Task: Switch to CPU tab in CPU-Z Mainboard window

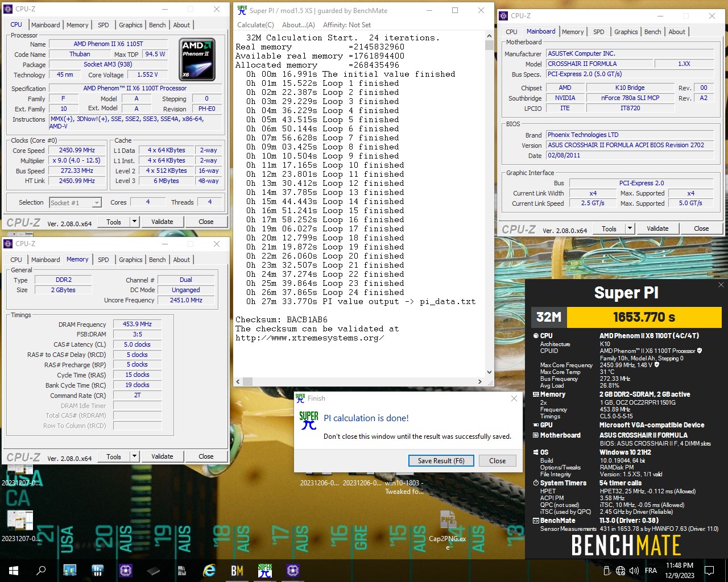Action: coord(511,32)
